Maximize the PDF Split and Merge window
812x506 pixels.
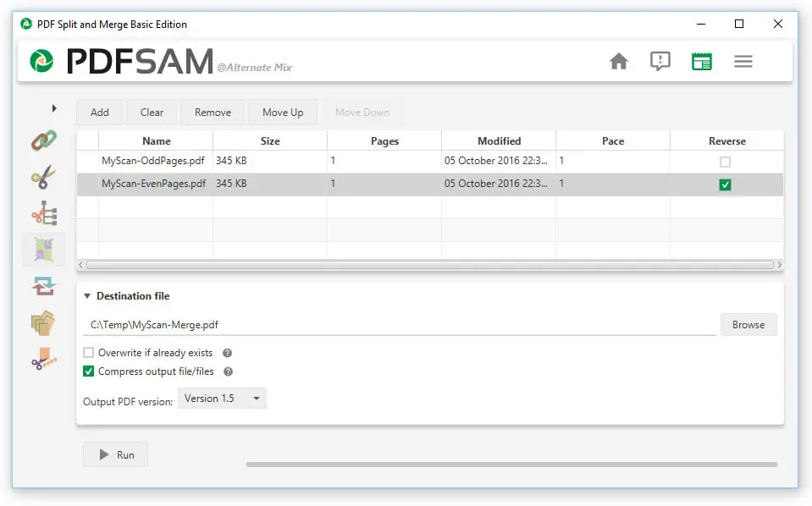(x=739, y=24)
